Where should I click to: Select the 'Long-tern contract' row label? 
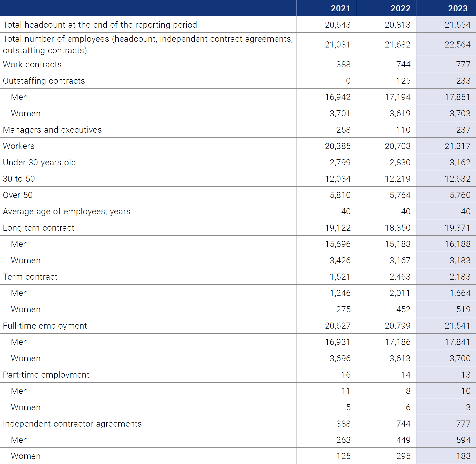38,228
